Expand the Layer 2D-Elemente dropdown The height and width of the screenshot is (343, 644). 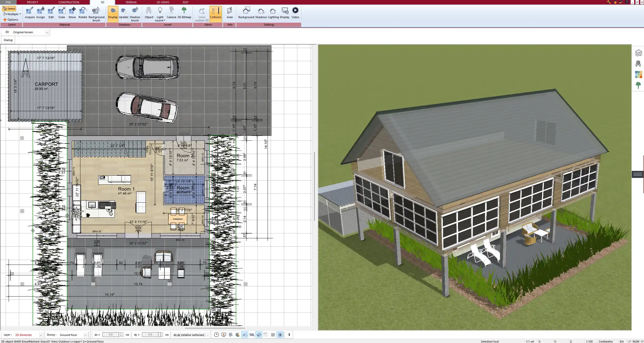click(x=41, y=335)
